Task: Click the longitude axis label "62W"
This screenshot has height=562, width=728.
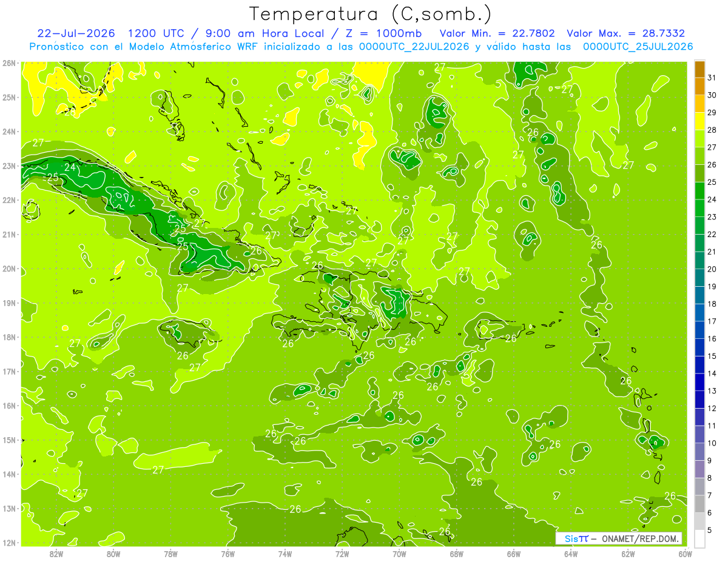Action: click(x=629, y=554)
